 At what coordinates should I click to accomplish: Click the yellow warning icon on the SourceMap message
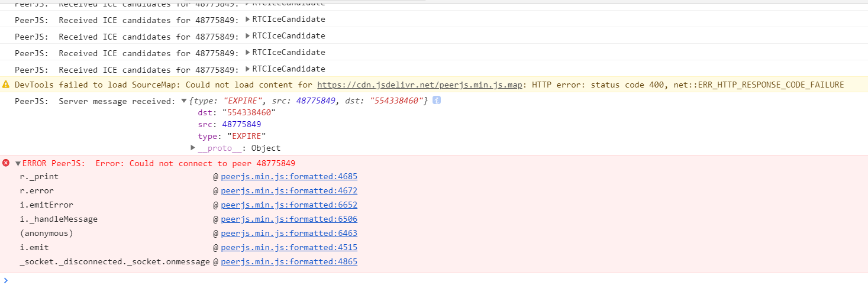click(x=6, y=85)
